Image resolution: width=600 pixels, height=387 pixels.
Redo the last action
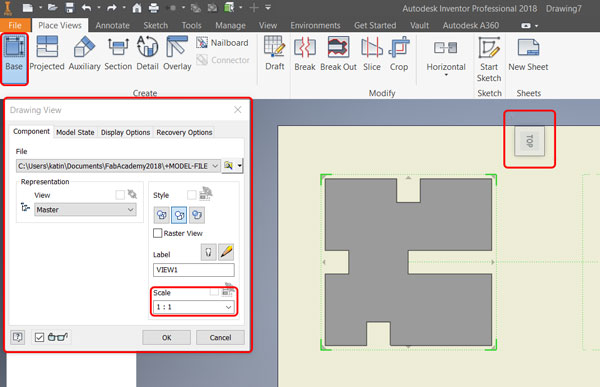pyautogui.click(x=112, y=7)
